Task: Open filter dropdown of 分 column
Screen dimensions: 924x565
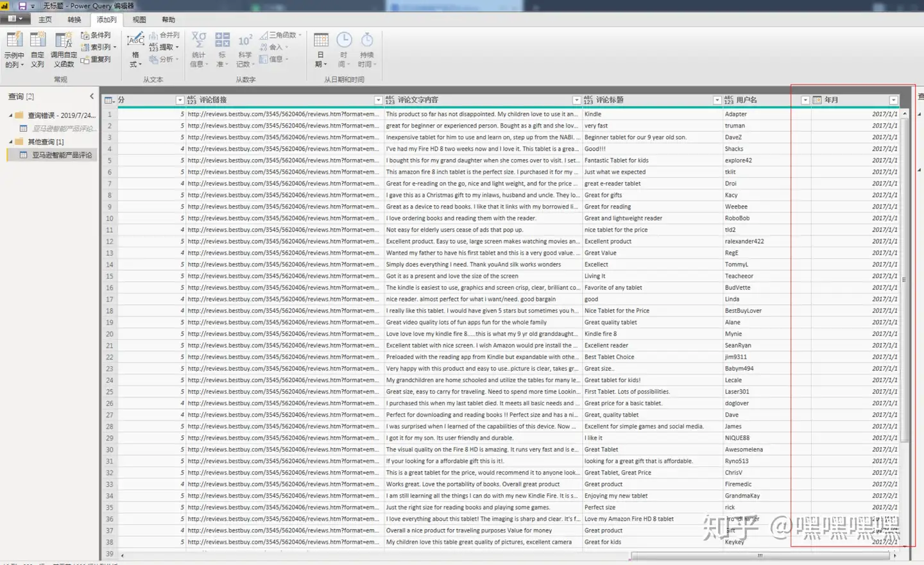Action: tap(180, 100)
